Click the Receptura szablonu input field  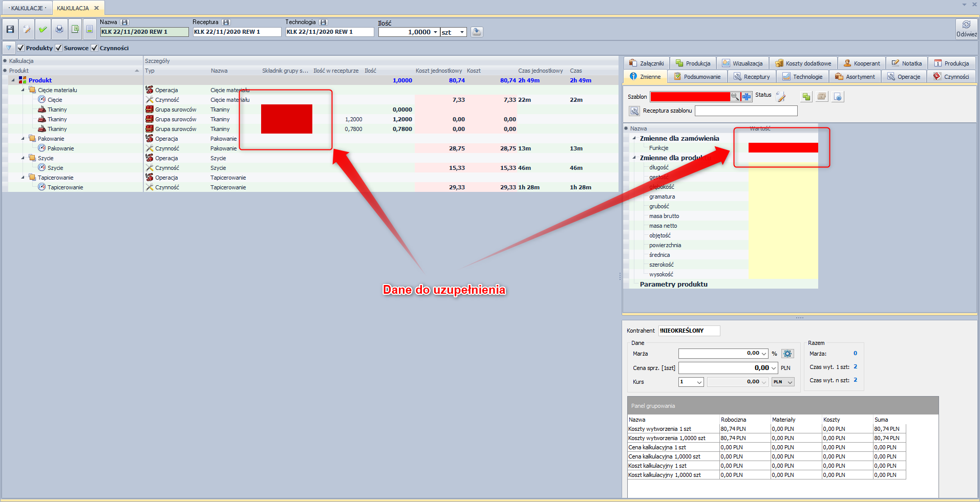point(745,111)
